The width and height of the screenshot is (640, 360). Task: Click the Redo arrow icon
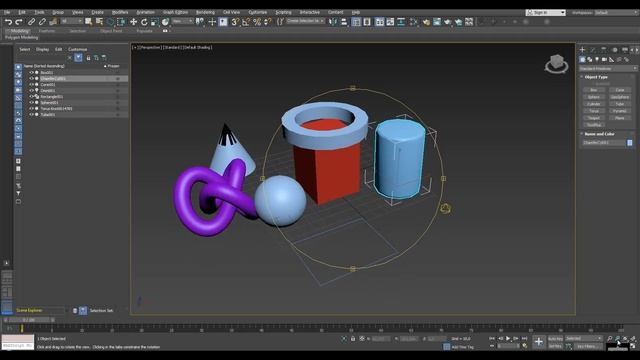coord(19,22)
